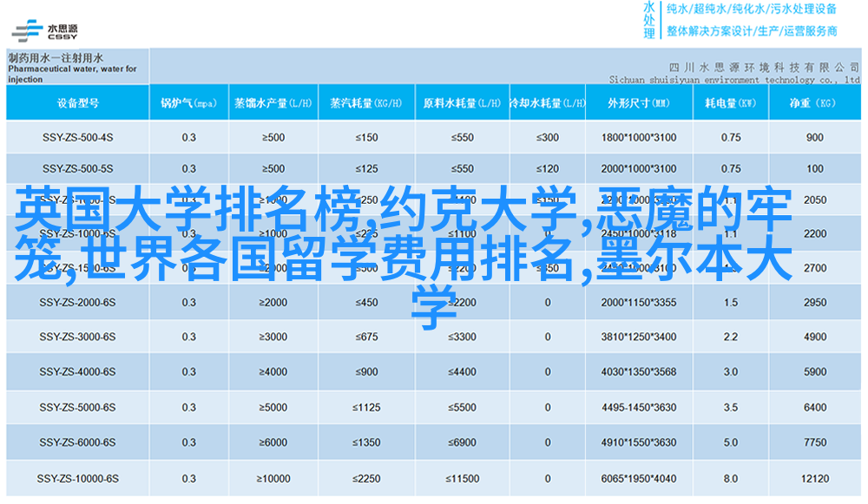Image resolution: width=868 pixels, height=504 pixels.
Task: Click the power consumption value 5.0
Action: pos(731,442)
